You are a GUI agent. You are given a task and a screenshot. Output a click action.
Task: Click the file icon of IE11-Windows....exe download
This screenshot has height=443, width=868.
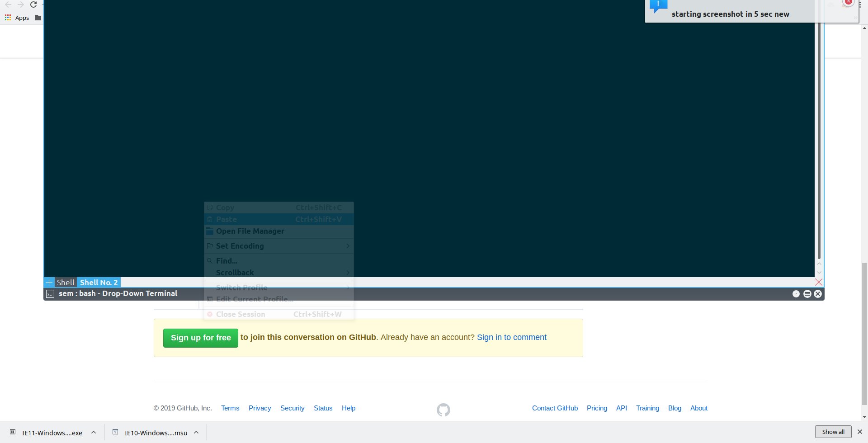(x=13, y=432)
